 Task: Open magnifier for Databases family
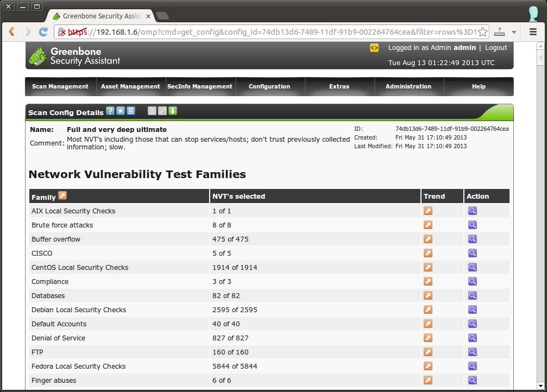click(473, 295)
